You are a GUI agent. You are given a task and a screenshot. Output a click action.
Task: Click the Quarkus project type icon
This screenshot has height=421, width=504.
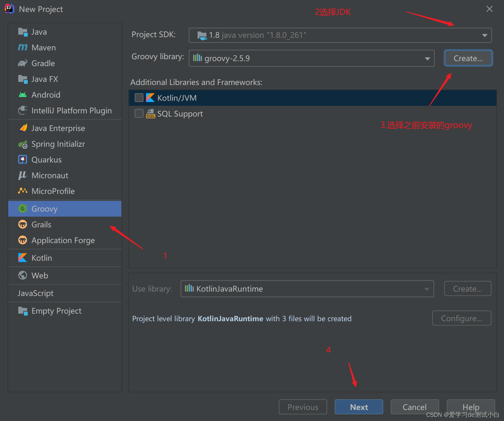22,159
